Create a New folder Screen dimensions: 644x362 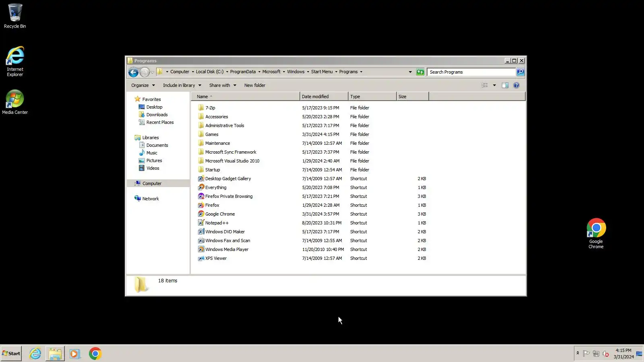coord(255,85)
